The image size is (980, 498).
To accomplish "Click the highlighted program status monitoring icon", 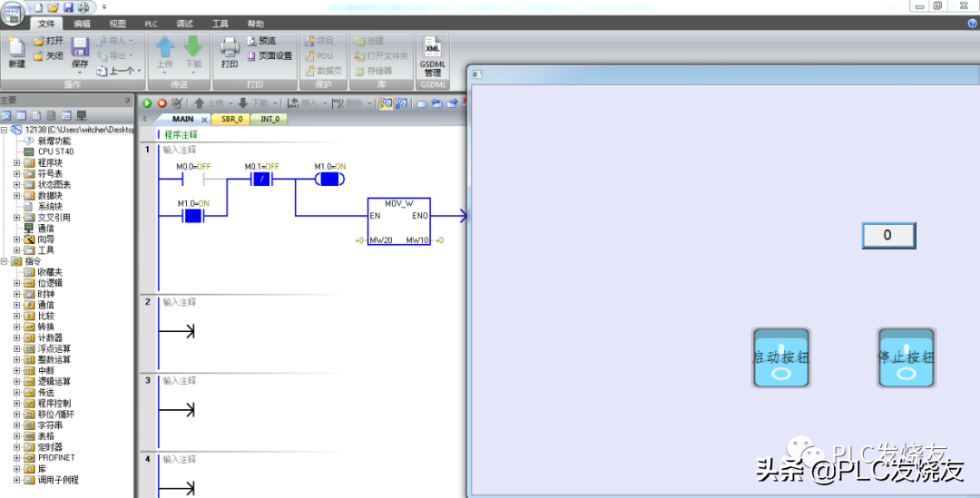I will click(387, 103).
